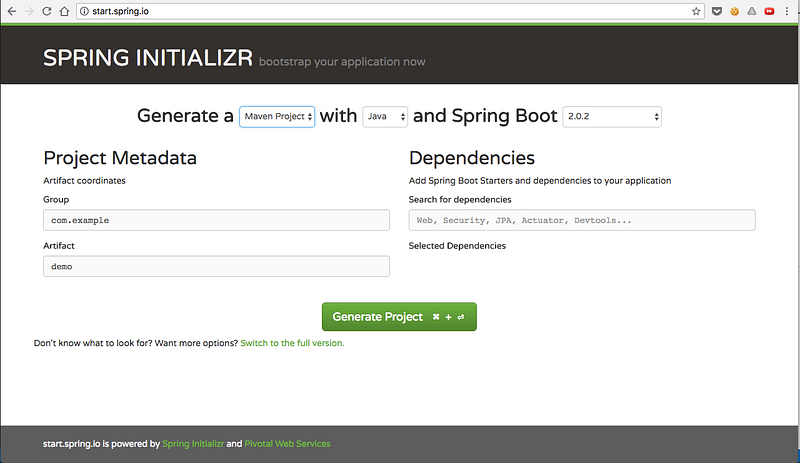The height and width of the screenshot is (463, 800).
Task: Open the Spring Initializr footer link
Action: click(193, 444)
